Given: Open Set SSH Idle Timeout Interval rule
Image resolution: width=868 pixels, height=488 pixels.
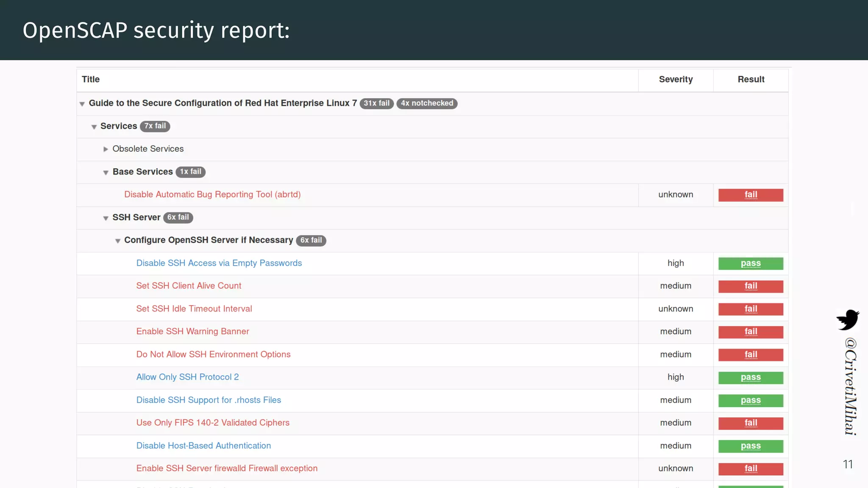Looking at the screenshot, I should (194, 309).
